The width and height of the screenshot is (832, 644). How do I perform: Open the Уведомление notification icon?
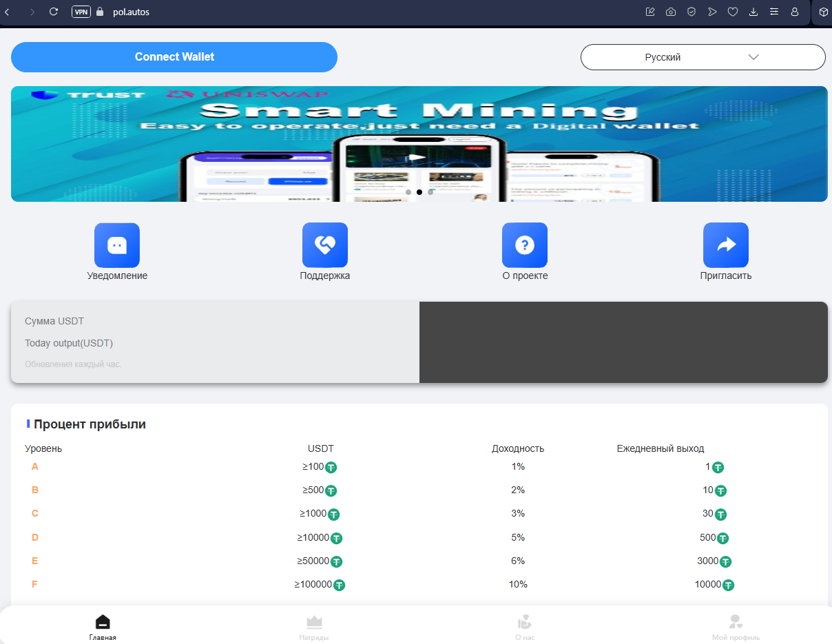point(117,245)
